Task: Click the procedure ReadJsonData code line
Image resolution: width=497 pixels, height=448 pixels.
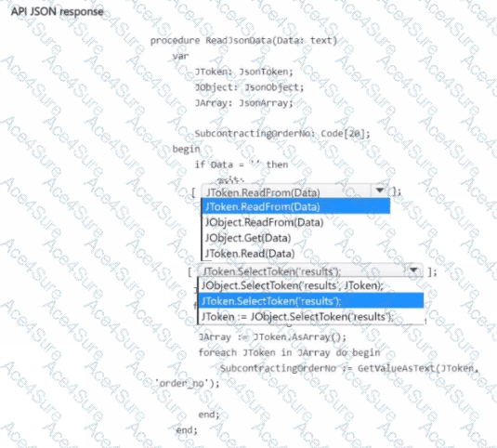Action: point(243,41)
